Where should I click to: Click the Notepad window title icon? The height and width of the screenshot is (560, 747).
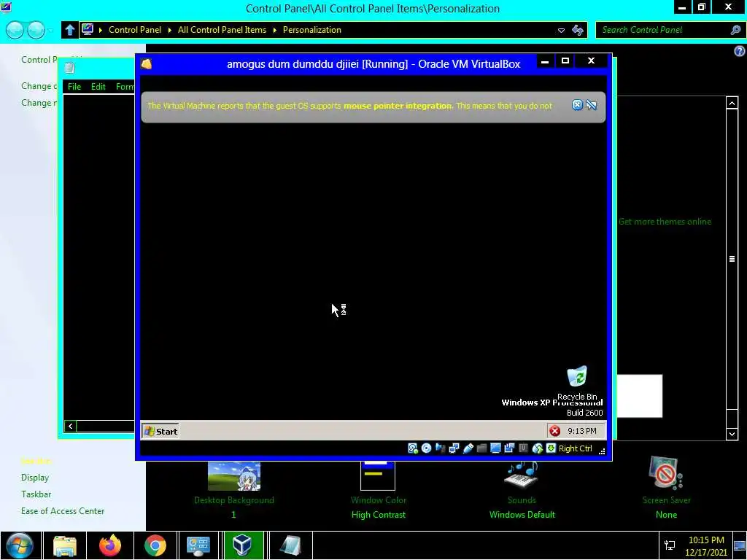pos(69,68)
